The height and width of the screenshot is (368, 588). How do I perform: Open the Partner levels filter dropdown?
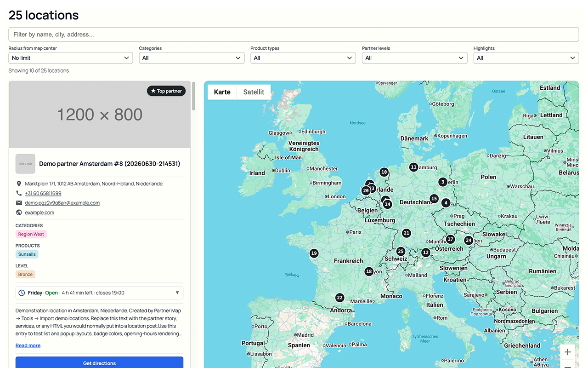pos(415,58)
